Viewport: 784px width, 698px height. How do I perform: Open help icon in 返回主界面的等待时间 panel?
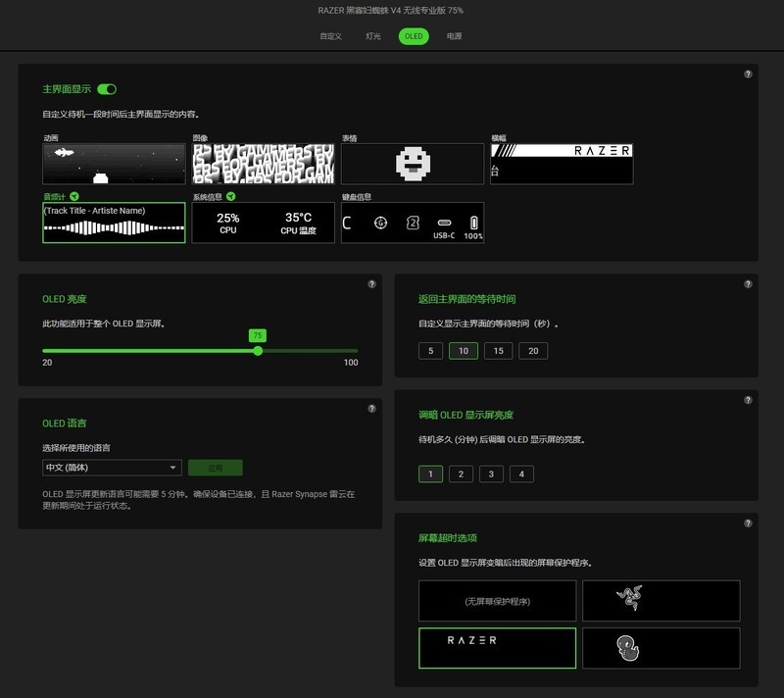click(x=748, y=284)
